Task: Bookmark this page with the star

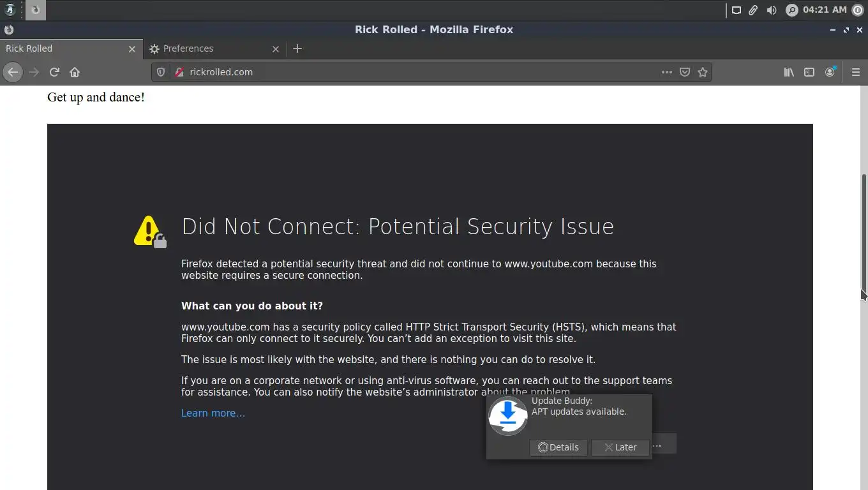Action: [x=703, y=72]
